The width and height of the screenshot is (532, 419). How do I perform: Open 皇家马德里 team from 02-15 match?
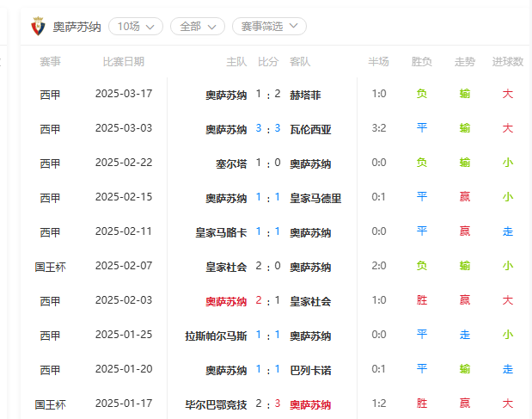(x=315, y=198)
